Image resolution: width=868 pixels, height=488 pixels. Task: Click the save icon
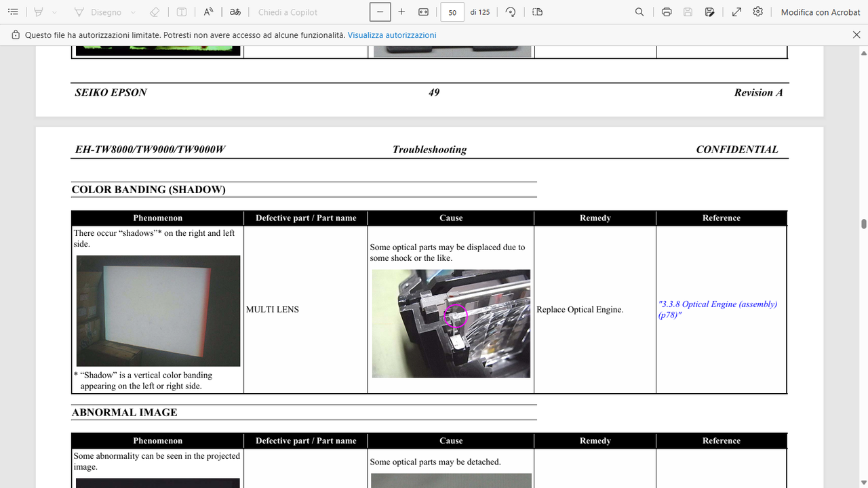[688, 12]
